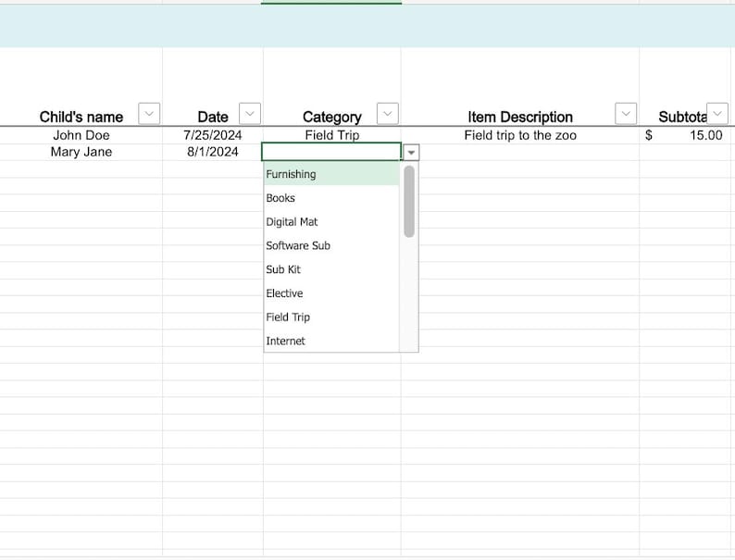735x560 pixels.
Task: Open the Category column filter dropdown
Action: (x=388, y=114)
